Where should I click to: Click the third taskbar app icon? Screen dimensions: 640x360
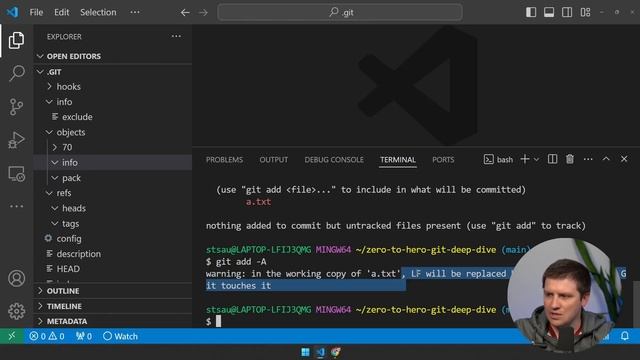pos(336,352)
